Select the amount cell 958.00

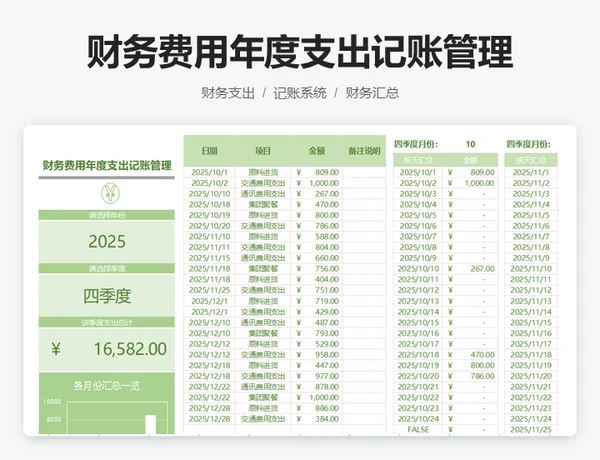317,355
